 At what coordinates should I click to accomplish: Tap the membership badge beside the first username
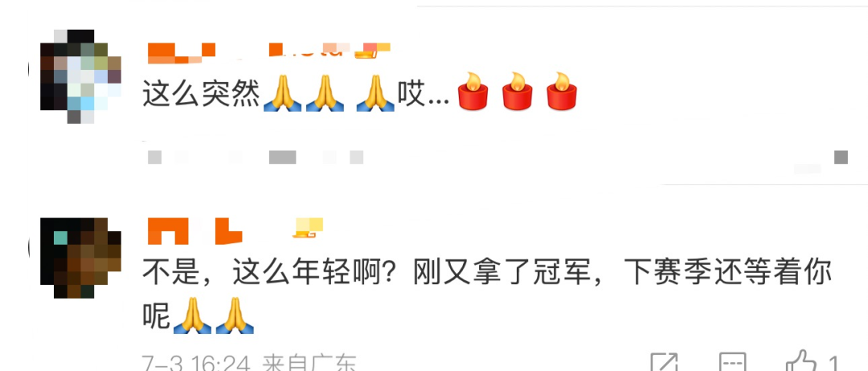click(372, 51)
